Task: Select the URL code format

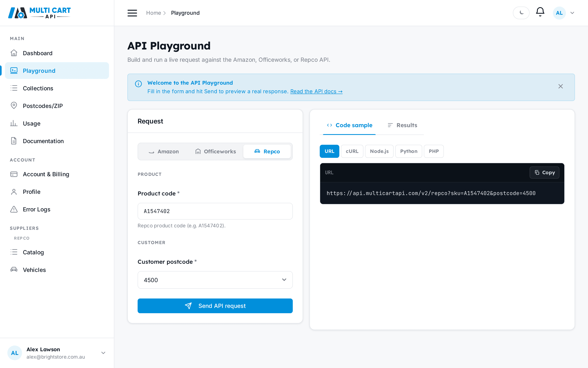Action: [x=330, y=151]
